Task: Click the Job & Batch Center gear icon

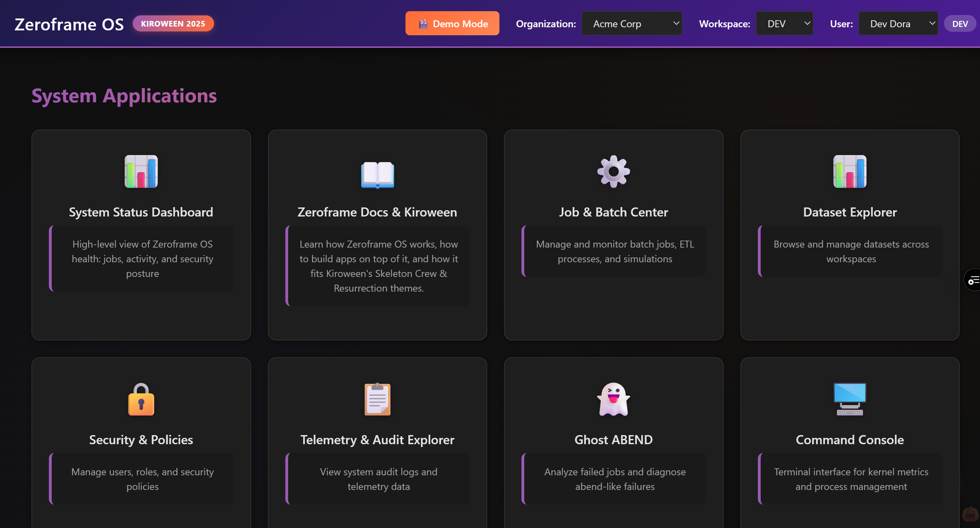Action: (x=613, y=171)
